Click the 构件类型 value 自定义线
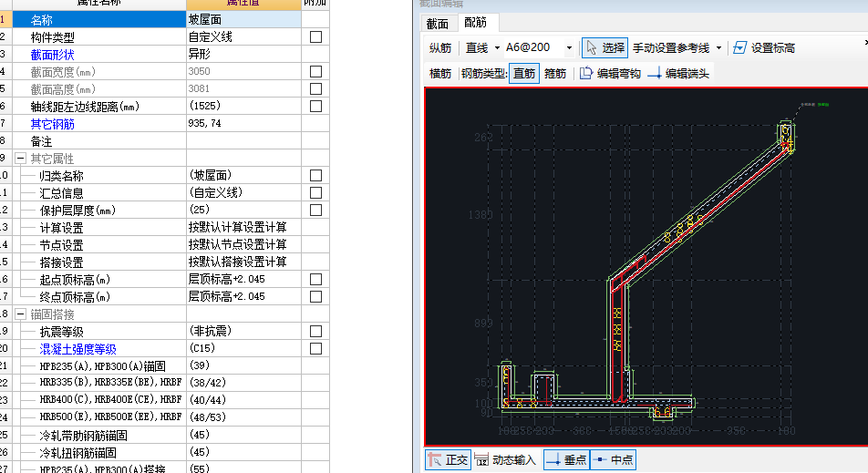Image resolution: width=868 pixels, height=473 pixels. pyautogui.click(x=243, y=37)
